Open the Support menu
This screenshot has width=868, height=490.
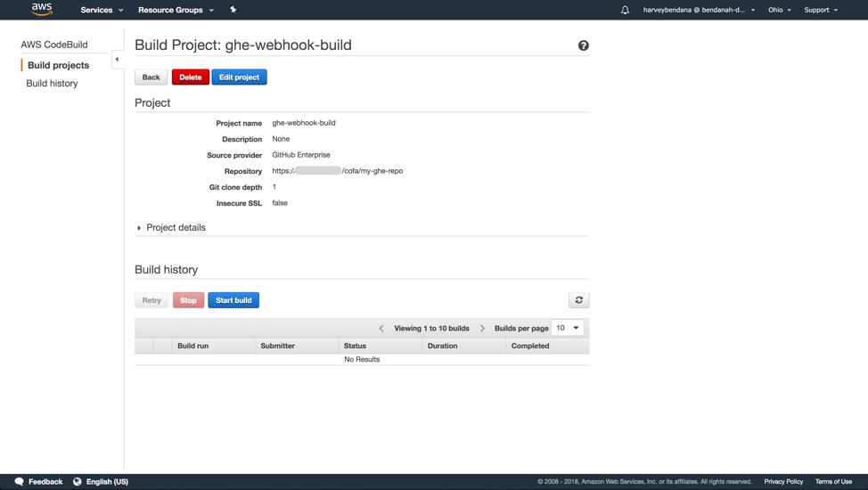[x=821, y=10]
